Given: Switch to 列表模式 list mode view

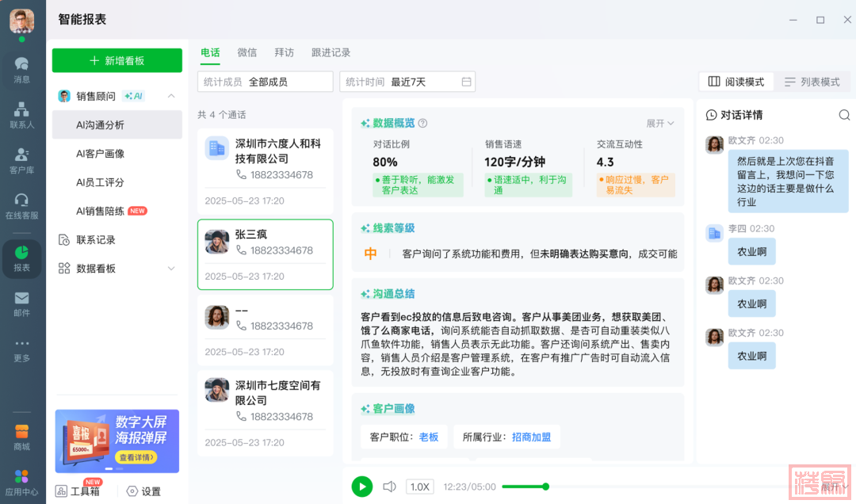Looking at the screenshot, I should pyautogui.click(x=812, y=82).
